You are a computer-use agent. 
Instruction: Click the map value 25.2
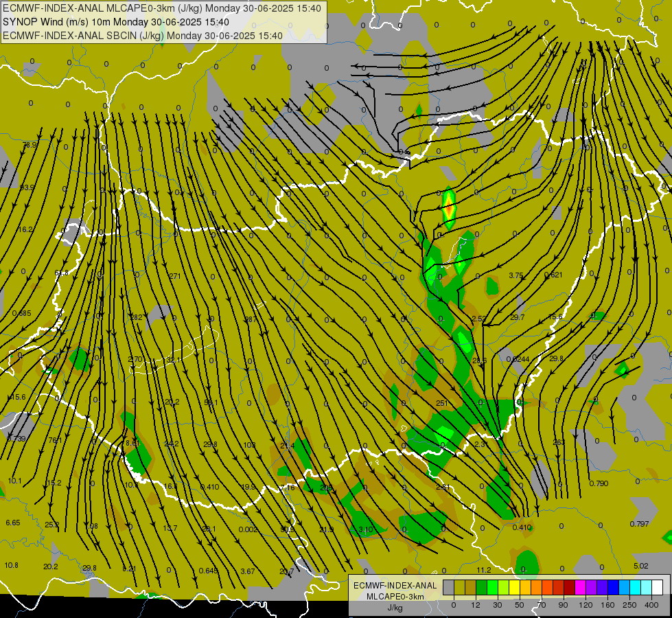[52, 525]
